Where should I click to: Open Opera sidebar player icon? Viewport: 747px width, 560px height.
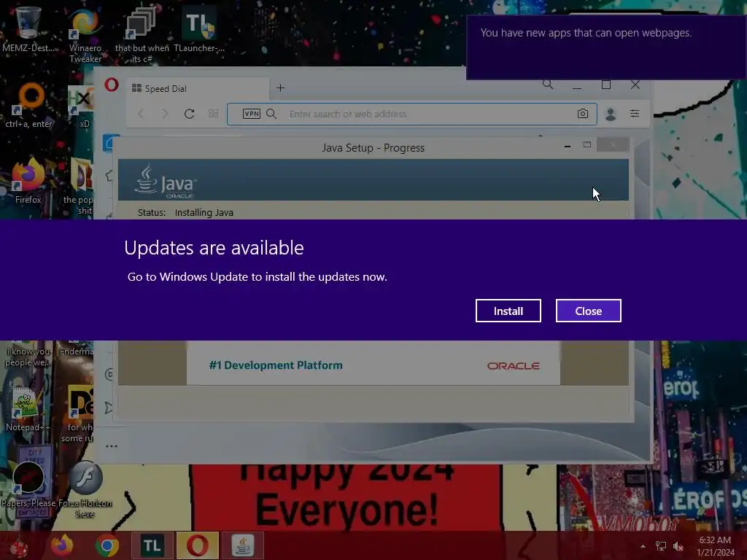coord(109,374)
